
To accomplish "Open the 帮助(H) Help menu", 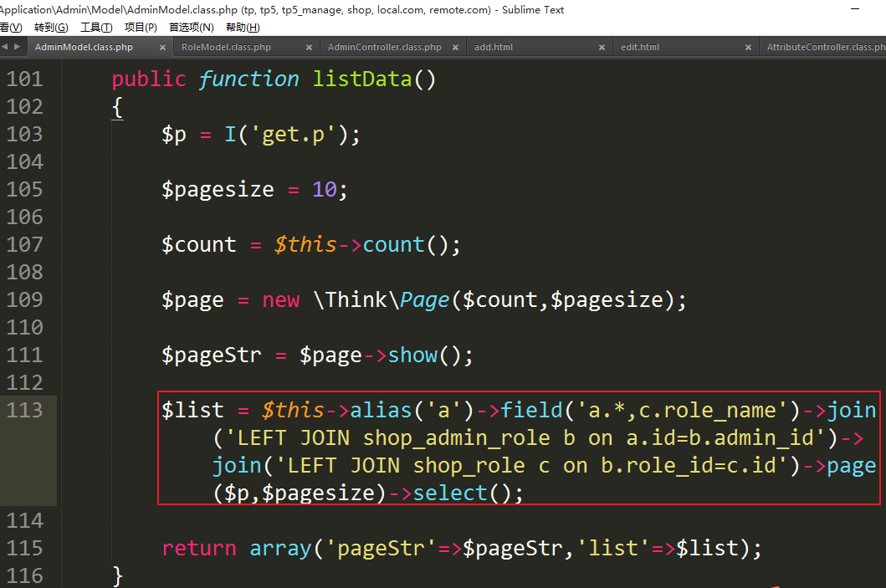I will [243, 28].
